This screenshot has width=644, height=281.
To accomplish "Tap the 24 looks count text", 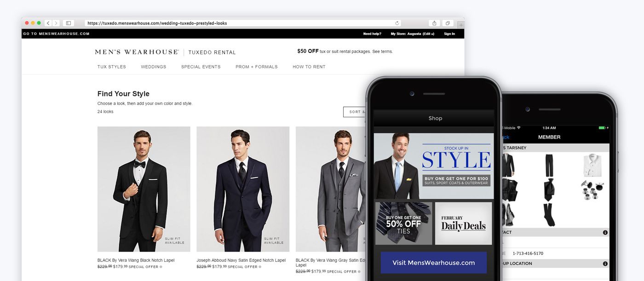I will tap(105, 112).
